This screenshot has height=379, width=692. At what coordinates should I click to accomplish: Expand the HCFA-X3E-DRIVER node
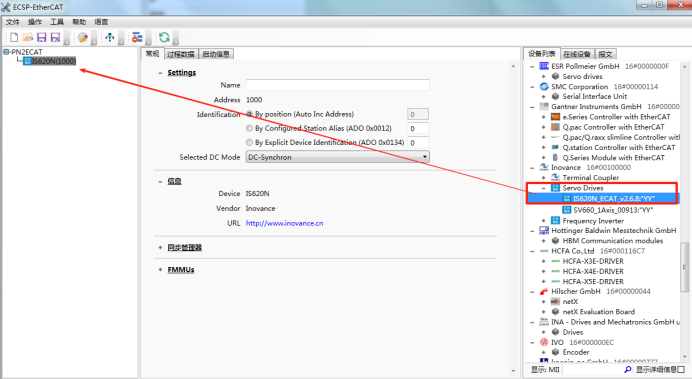click(x=544, y=261)
